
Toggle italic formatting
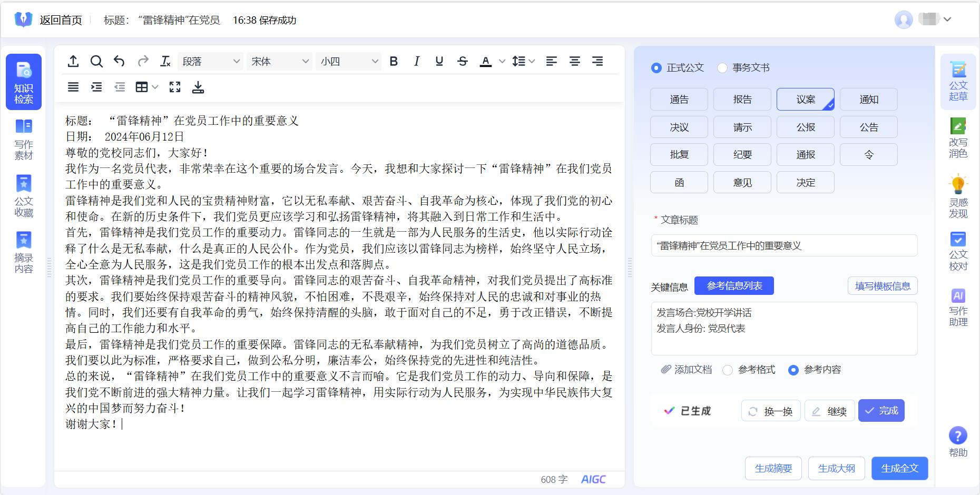[x=417, y=62]
